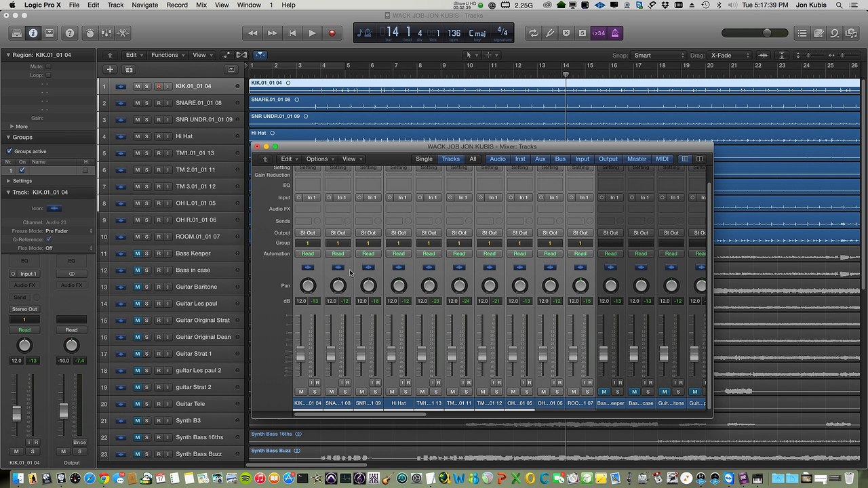Screen dimensions: 868x488
Task: Toggle the Mute checkbox in Region inspector
Action: pos(48,66)
